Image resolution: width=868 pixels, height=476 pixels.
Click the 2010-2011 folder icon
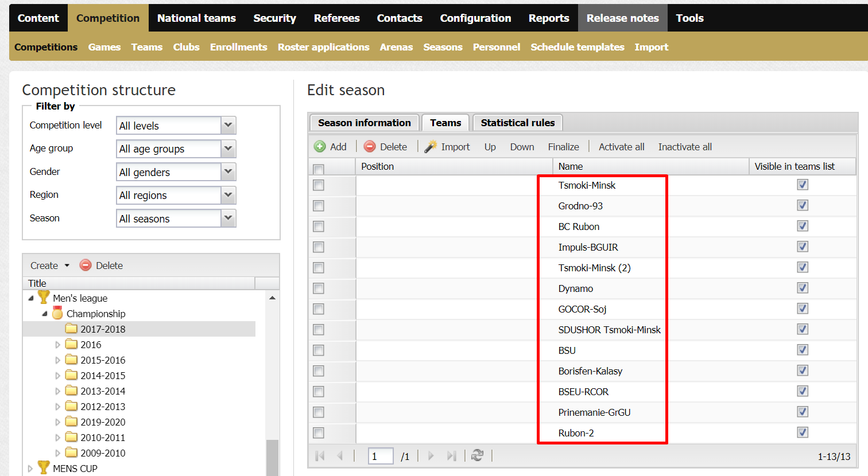[71, 437]
